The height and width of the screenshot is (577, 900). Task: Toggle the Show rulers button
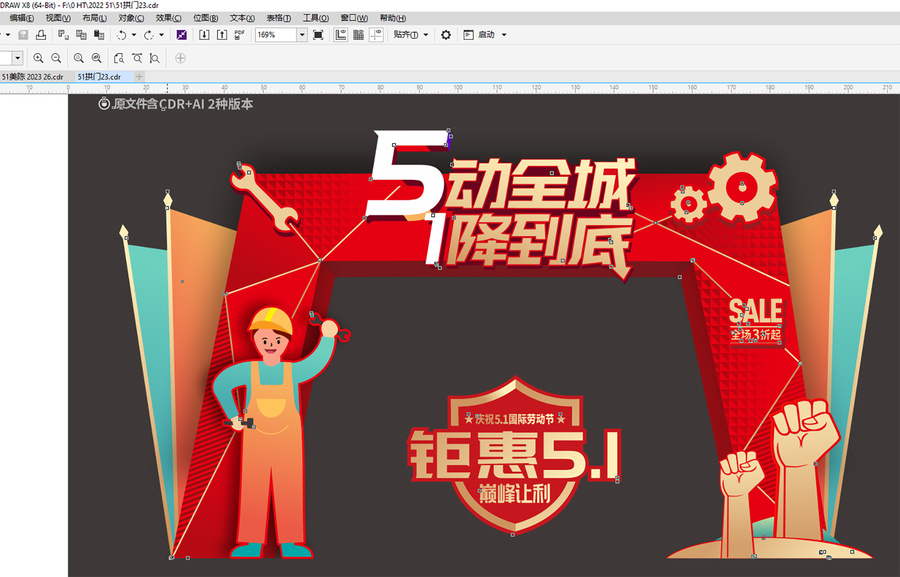pos(341,35)
